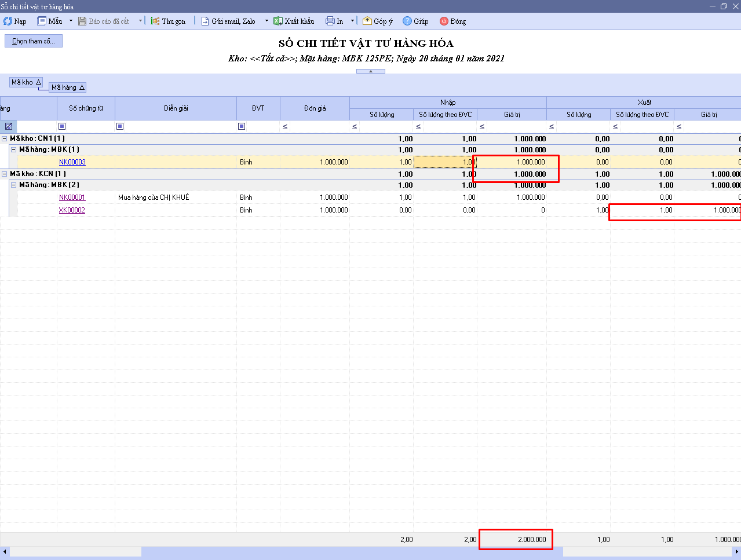This screenshot has width=741, height=560.
Task: Collapse report header with small arrow bar
Action: pyautogui.click(x=371, y=71)
